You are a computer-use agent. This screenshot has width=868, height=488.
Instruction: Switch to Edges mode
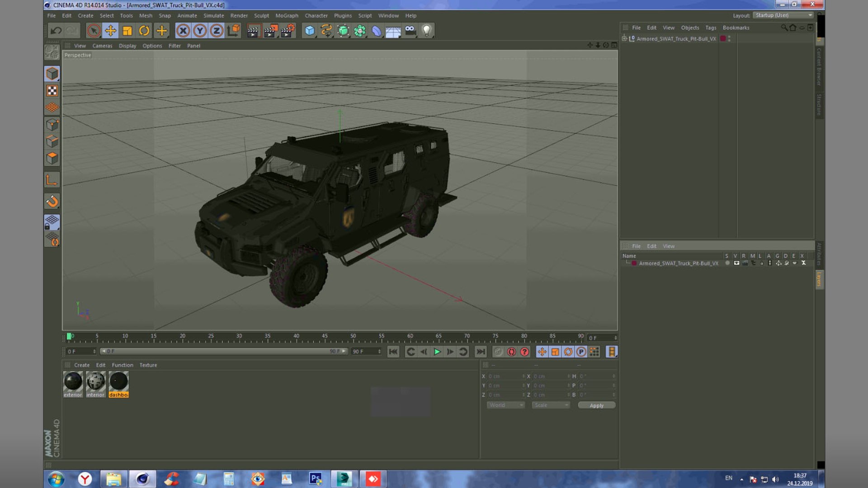[52, 141]
